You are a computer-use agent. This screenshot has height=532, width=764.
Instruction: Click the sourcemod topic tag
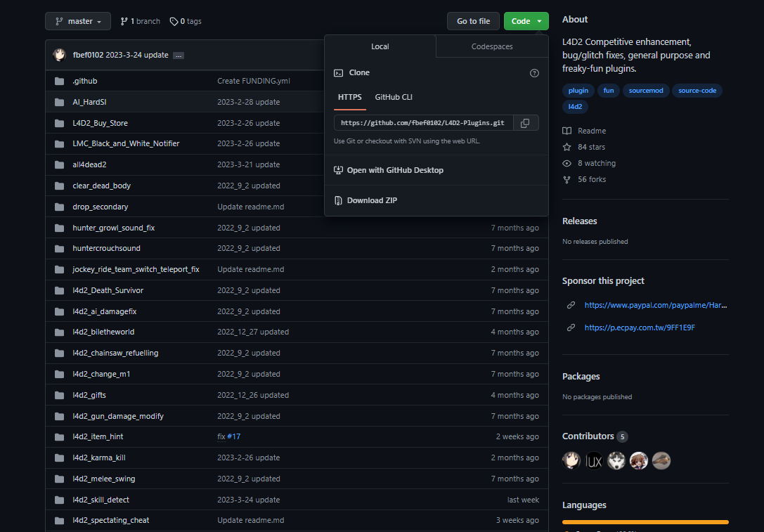coord(646,91)
